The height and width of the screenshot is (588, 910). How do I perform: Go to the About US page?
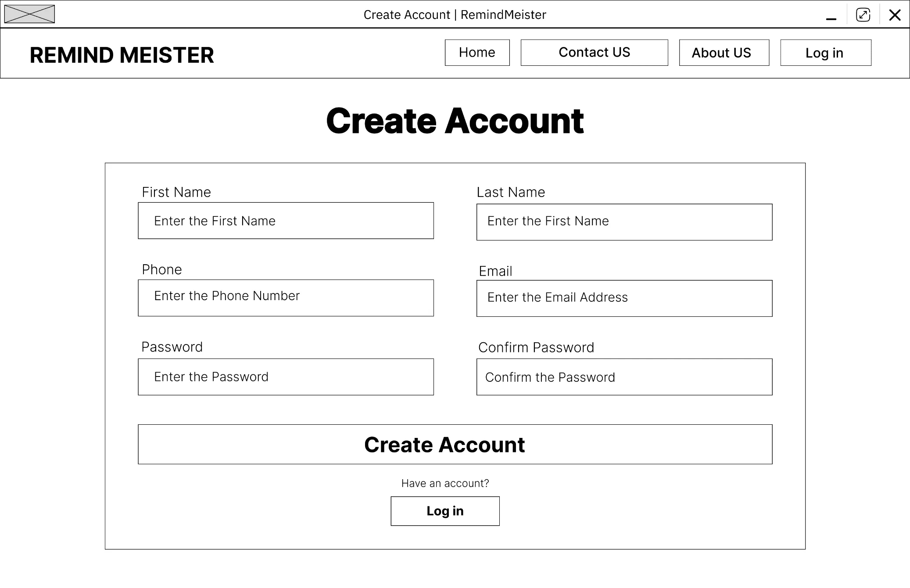coord(724,53)
